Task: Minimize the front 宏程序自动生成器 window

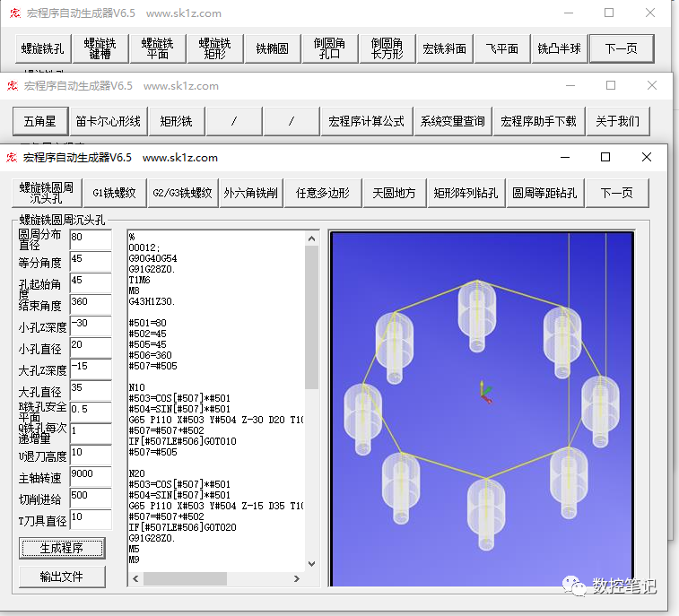Action: click(x=565, y=157)
